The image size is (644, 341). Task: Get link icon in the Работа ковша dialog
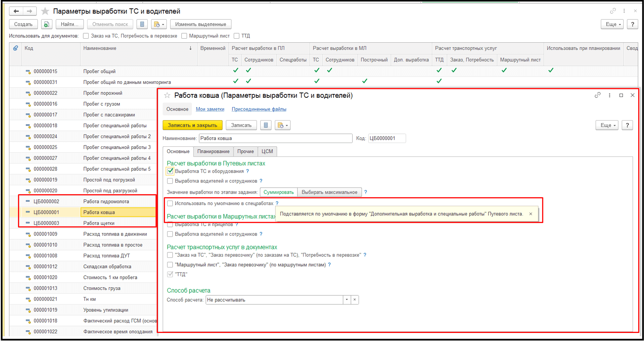(597, 95)
